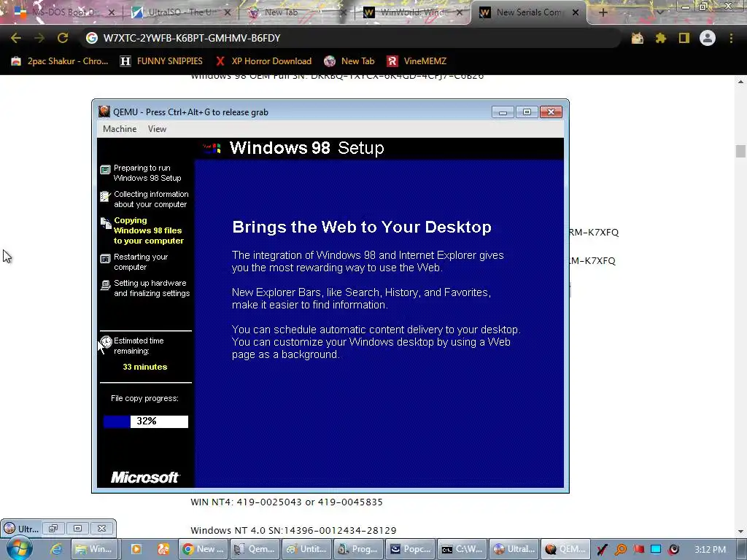Switch to the Popc... taskbar window
The image size is (747, 560).
click(x=411, y=549)
